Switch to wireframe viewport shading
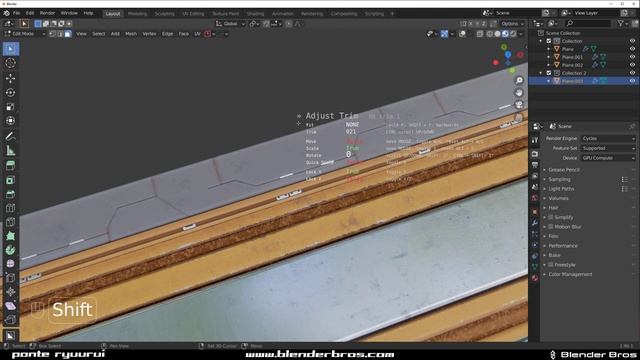Screen dimensions: 640x360 click(489, 34)
